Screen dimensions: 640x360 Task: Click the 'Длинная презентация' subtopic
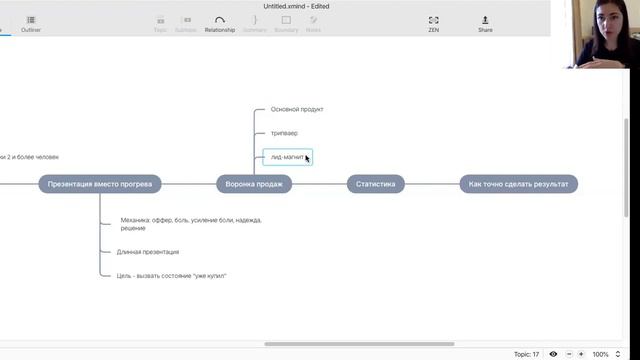pyautogui.click(x=148, y=252)
